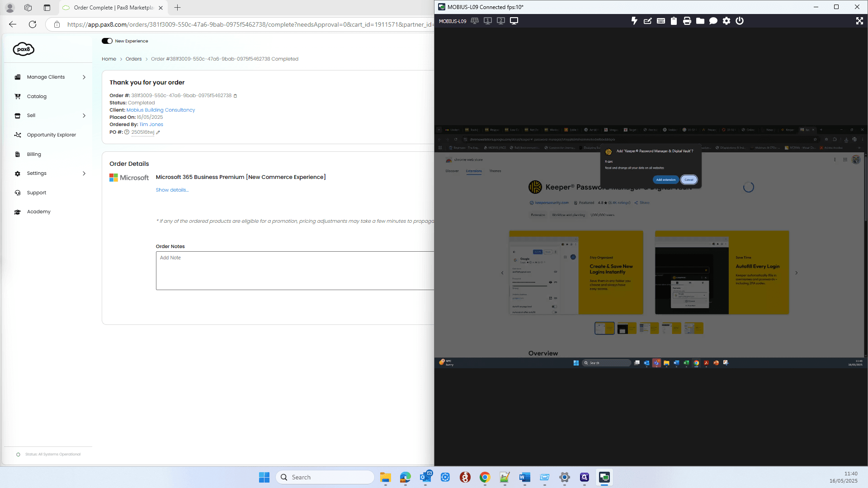The width and height of the screenshot is (868, 488).
Task: Click keepersecurity.com link in remote window
Action: (x=552, y=203)
